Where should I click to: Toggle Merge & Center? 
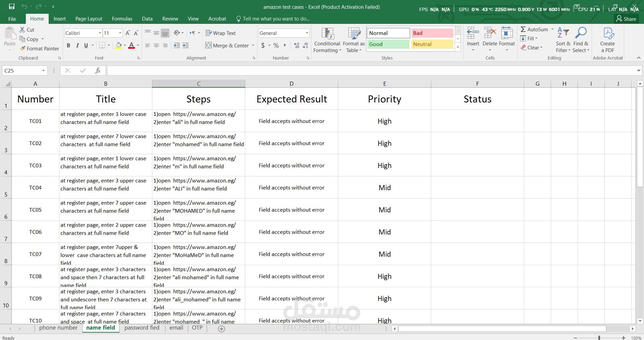coord(227,45)
